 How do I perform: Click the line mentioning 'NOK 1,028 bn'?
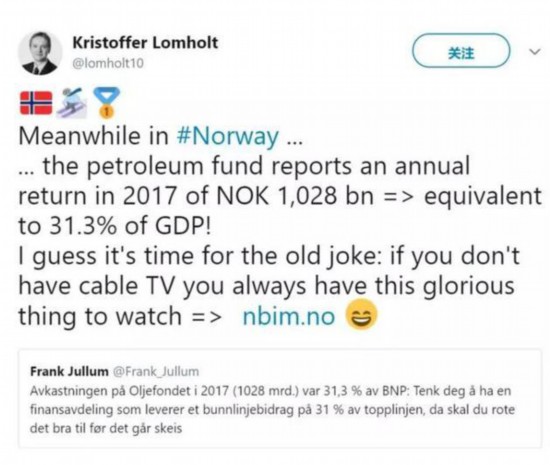pyautogui.click(x=280, y=196)
